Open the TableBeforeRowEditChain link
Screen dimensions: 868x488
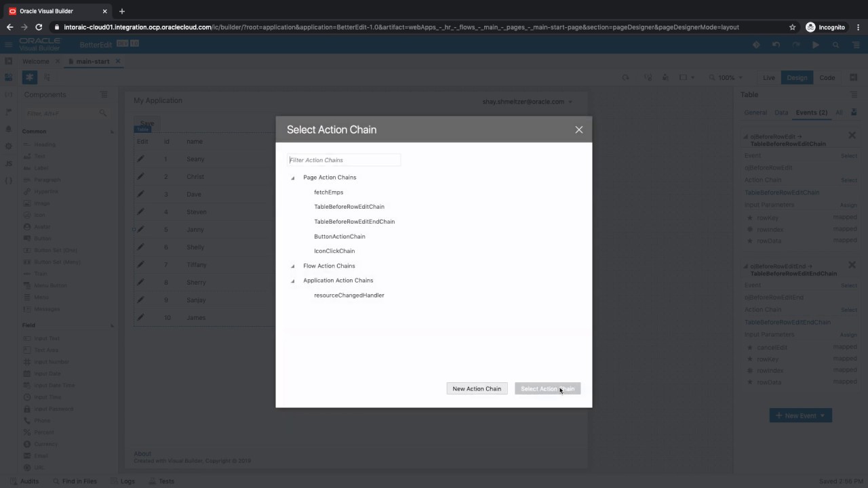coord(782,192)
